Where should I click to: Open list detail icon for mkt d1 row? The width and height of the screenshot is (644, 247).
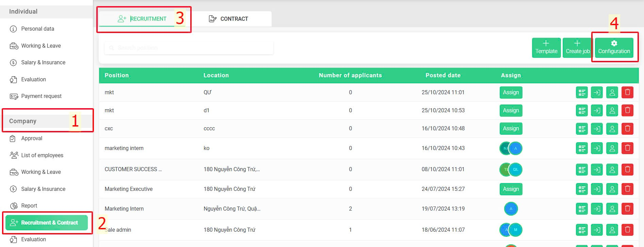pyautogui.click(x=582, y=111)
